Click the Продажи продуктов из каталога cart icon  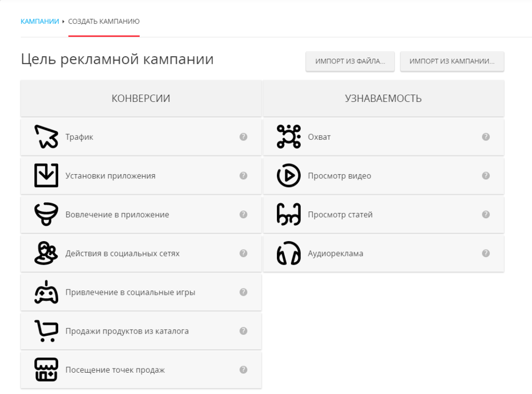coord(46,331)
